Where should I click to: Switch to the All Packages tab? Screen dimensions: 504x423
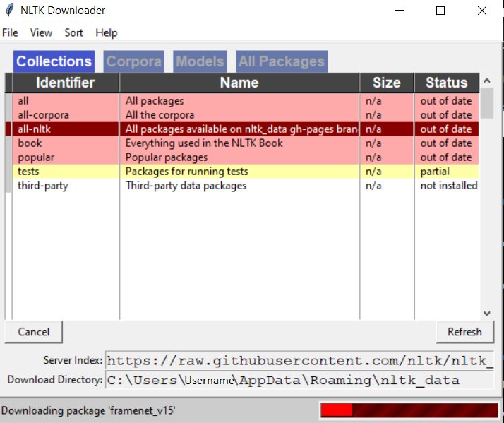[281, 61]
